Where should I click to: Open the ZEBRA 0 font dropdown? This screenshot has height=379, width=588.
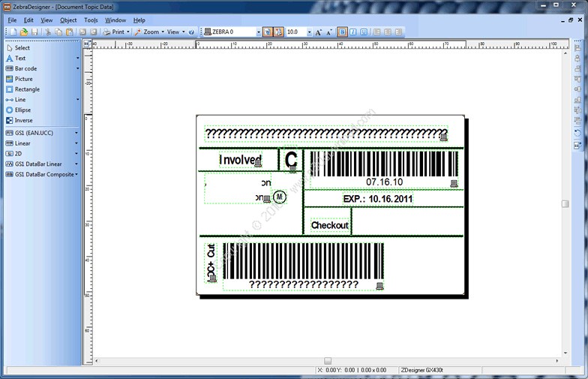pos(258,32)
